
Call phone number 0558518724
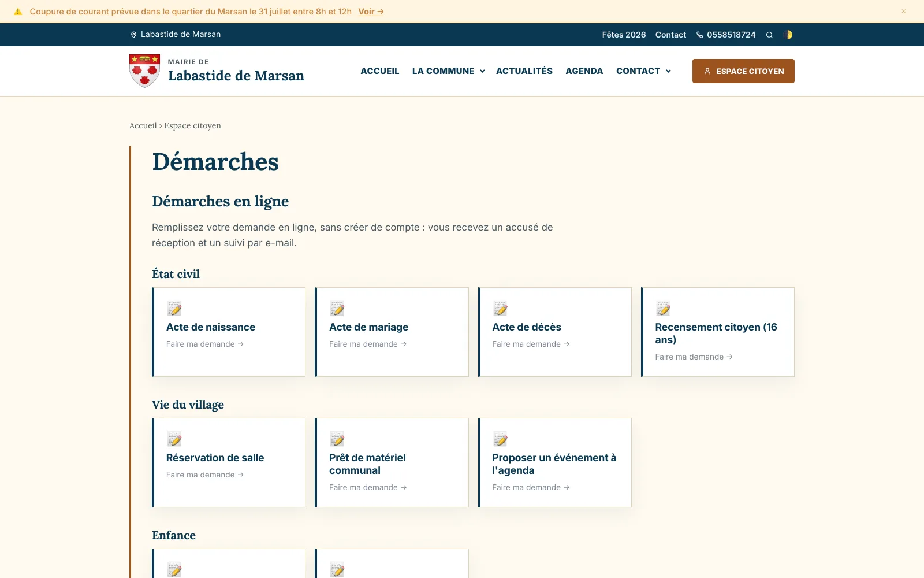tap(731, 35)
